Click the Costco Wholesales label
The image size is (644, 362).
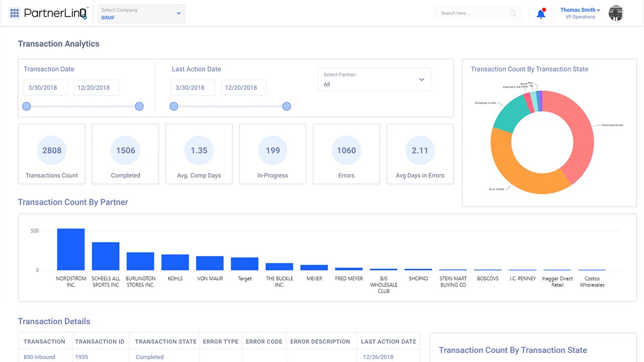[x=592, y=282]
